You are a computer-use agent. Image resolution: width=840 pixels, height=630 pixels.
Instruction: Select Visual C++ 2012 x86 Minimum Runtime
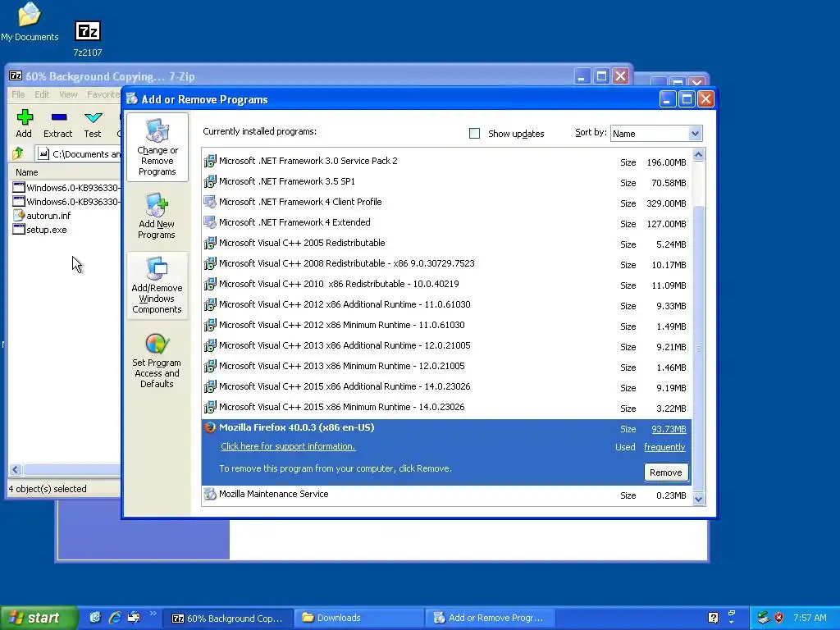[x=446, y=325]
